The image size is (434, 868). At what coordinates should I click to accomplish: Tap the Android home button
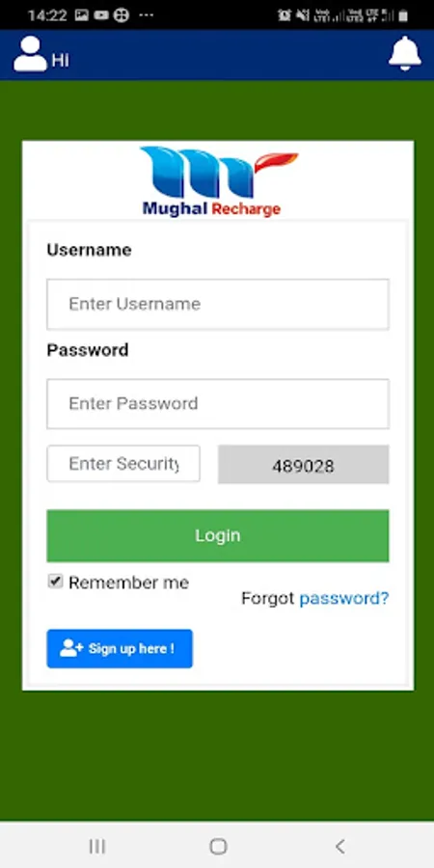click(x=218, y=846)
